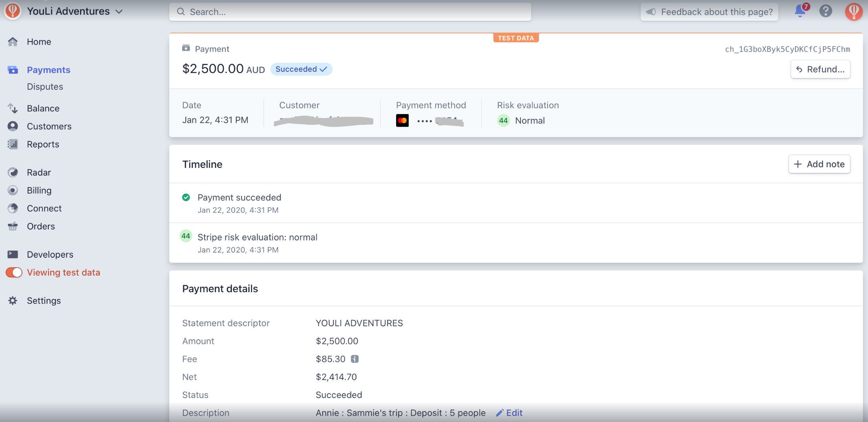Click the Fee value $85.30

[x=331, y=359]
